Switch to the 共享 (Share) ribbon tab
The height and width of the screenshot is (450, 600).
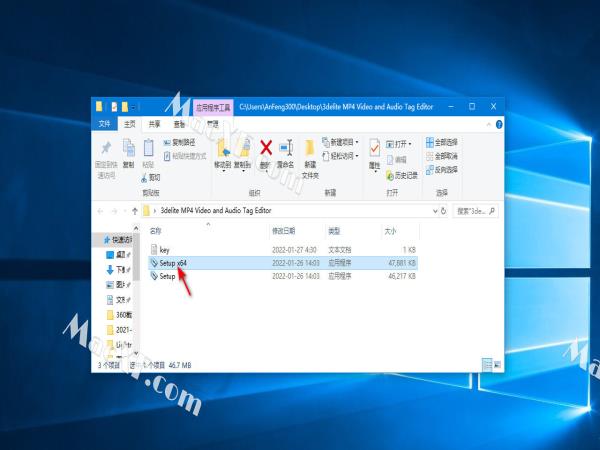[155, 124]
